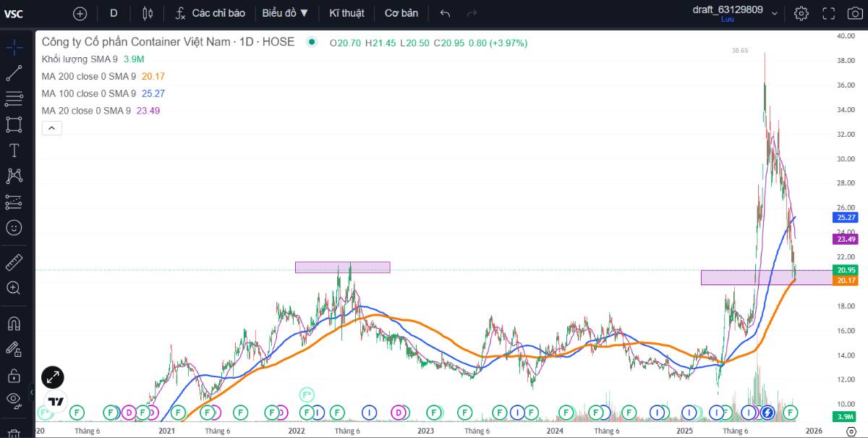Toggle magnet mode for drawings
The width and height of the screenshot is (868, 438).
tap(14, 323)
